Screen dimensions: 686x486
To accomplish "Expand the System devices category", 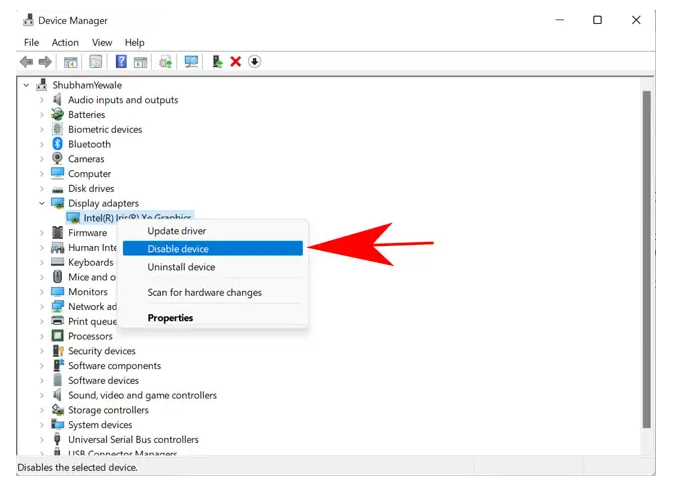I will 42,425.
